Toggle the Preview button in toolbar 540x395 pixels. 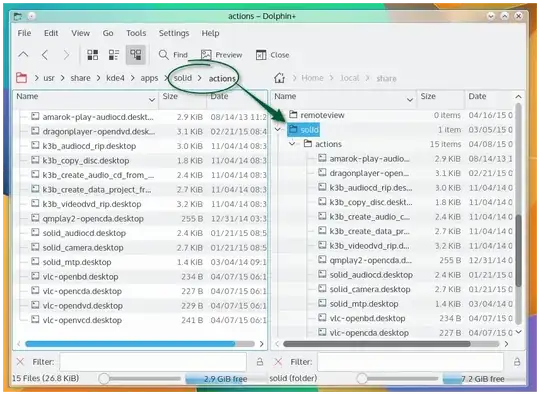[221, 55]
